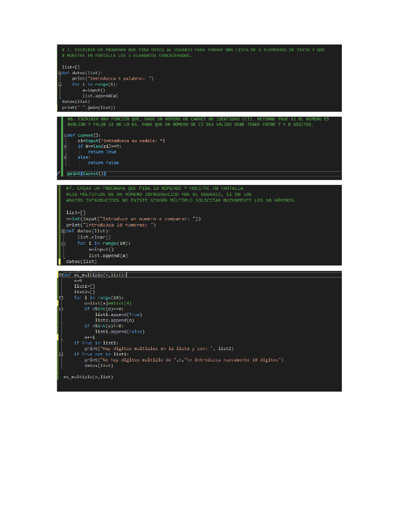Viewport: 399px width, 532px height.
Task: Click the line print(" ".join(list))
Action: [88, 108]
